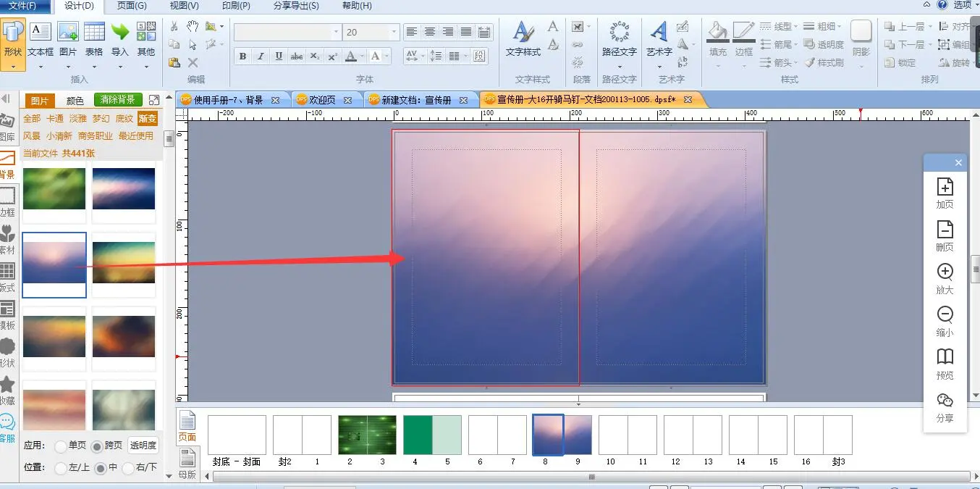
Task: Select the 表格 table insert icon
Action: click(x=94, y=39)
